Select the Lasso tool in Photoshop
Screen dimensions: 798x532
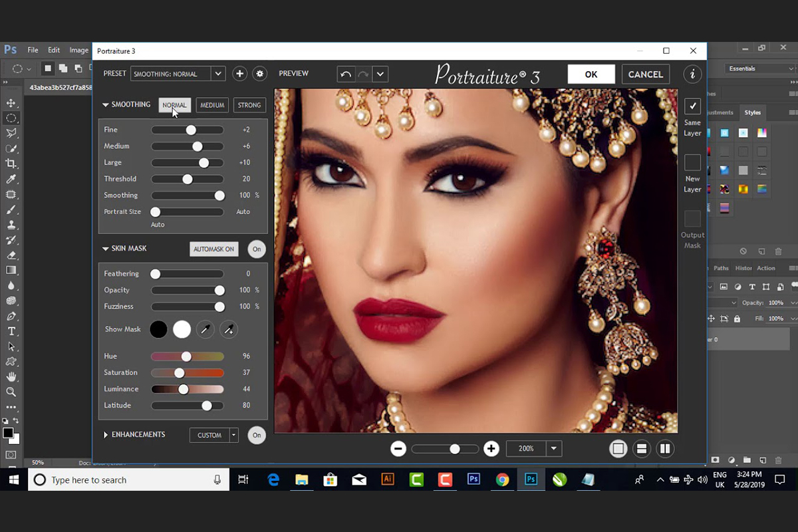click(x=11, y=133)
